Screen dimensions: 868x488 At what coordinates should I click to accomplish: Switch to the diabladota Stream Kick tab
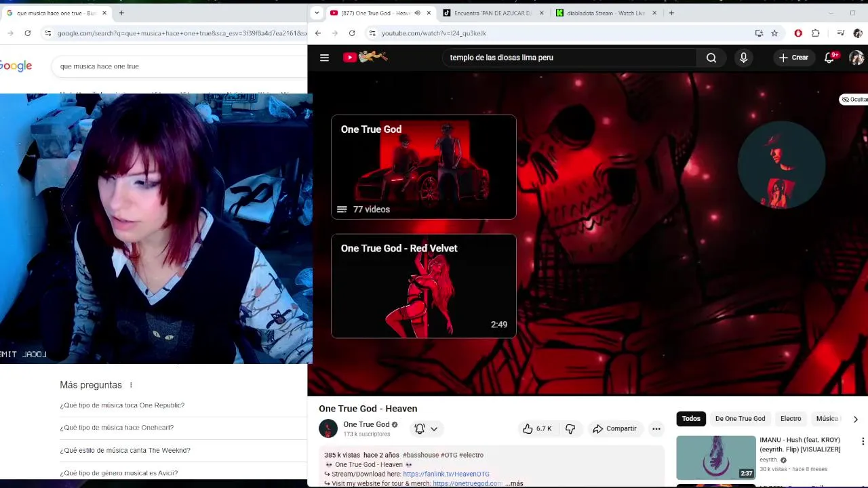click(x=605, y=13)
